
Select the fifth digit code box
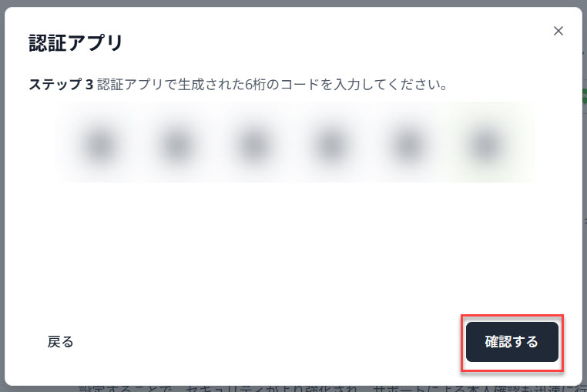point(408,145)
